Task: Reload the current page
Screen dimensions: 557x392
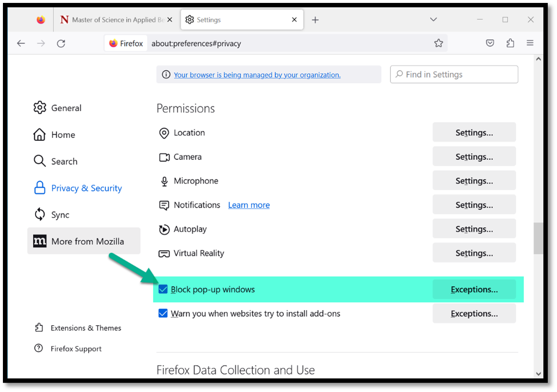Action: tap(61, 43)
